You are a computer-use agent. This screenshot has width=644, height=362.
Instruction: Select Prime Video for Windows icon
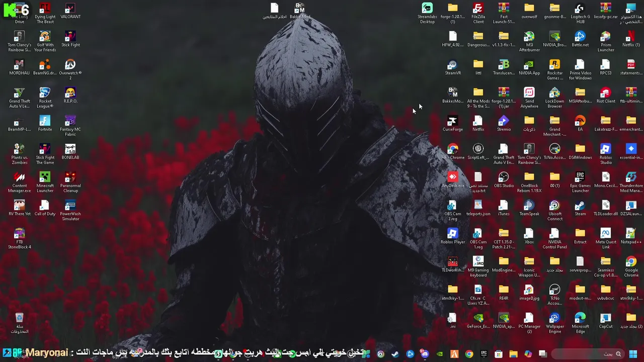click(580, 69)
